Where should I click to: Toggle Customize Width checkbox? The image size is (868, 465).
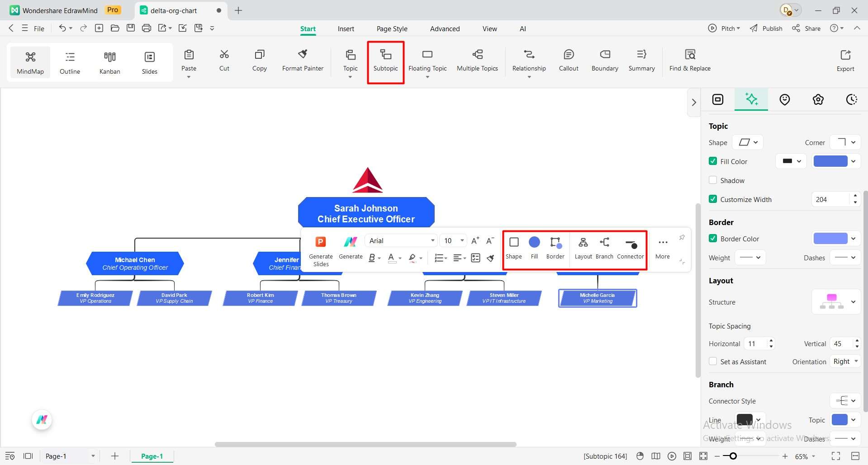[713, 199]
